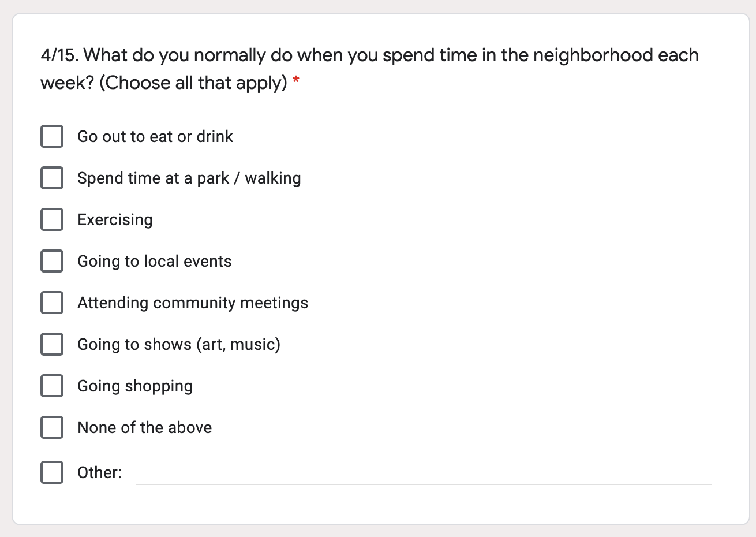Image resolution: width=756 pixels, height=537 pixels.
Task: Click the 'Attending community meetings' label text
Action: pos(193,303)
